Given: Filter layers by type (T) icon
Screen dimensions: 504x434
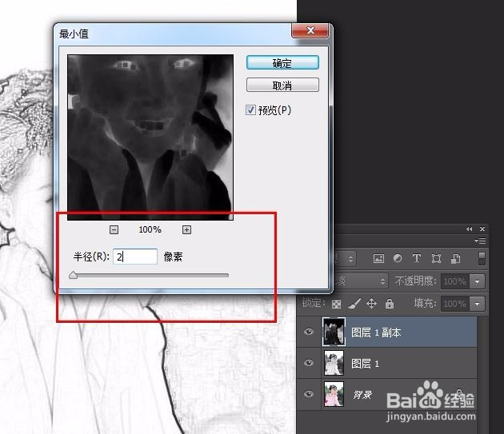Looking at the screenshot, I should click(417, 258).
